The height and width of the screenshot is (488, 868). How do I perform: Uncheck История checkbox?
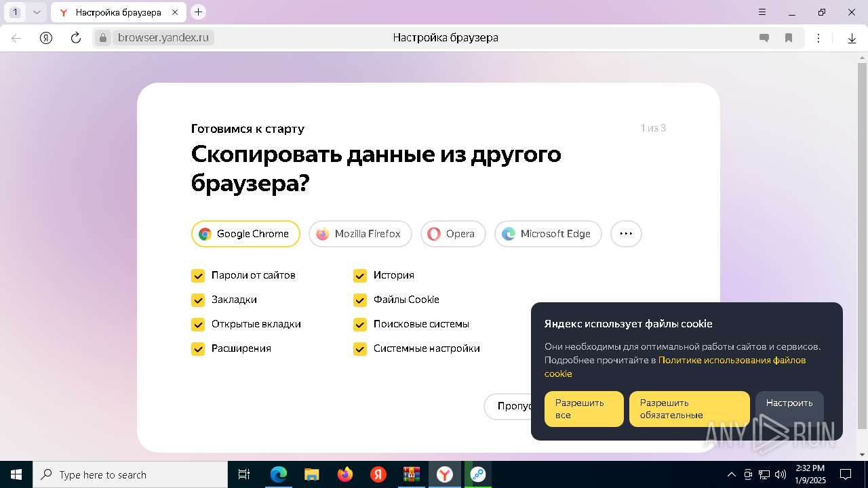360,276
